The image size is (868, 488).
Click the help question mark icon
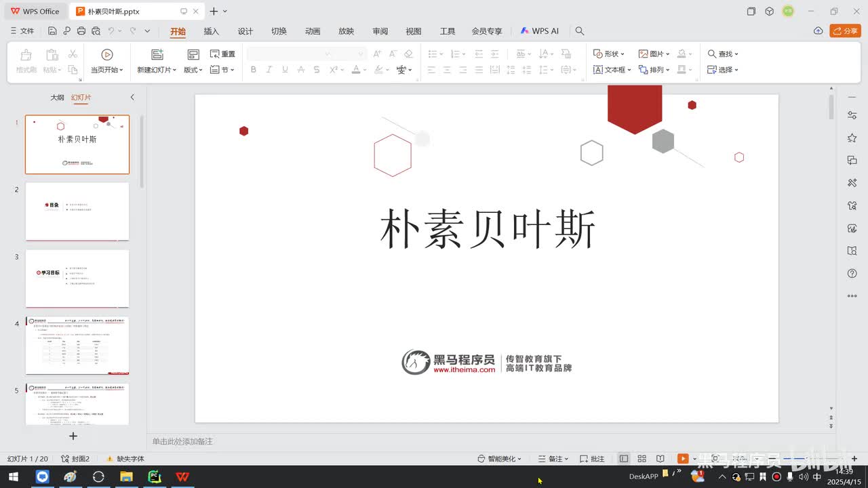[x=852, y=273]
